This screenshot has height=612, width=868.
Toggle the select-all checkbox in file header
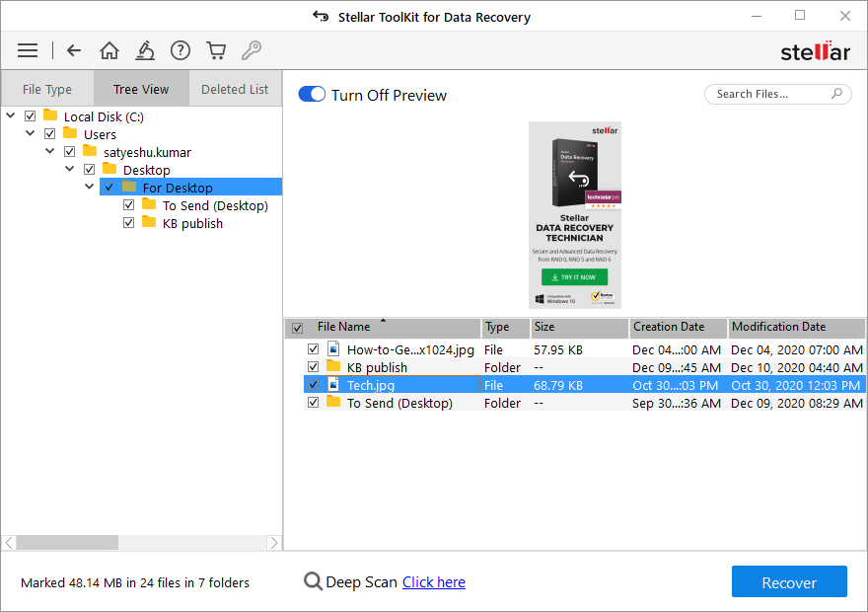298,328
